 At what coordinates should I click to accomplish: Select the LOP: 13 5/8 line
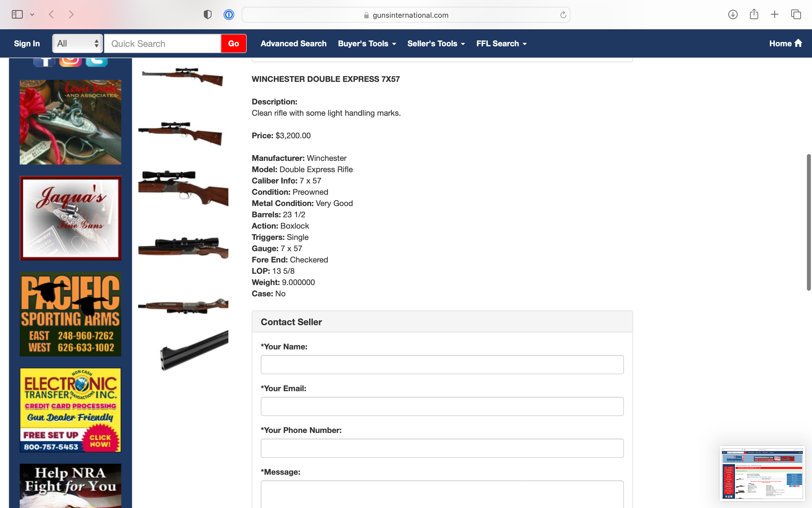[x=273, y=271]
